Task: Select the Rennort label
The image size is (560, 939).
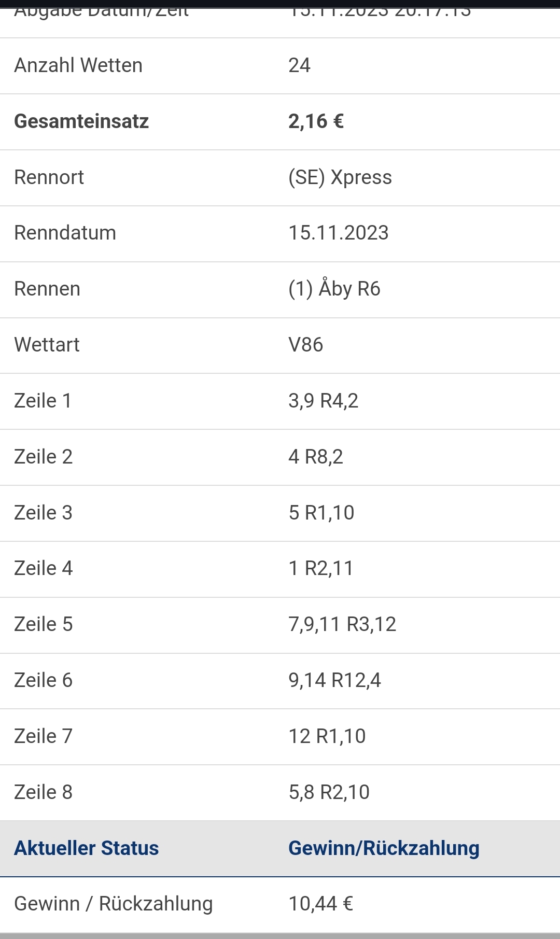Action: (49, 177)
